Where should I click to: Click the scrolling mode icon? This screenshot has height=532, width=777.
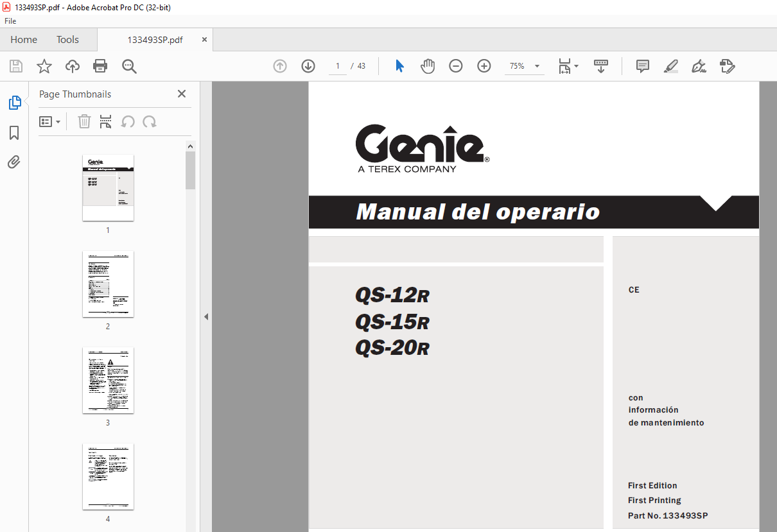coord(601,66)
